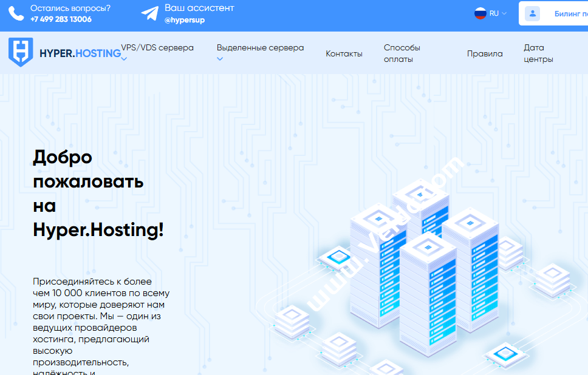The image size is (588, 375).
Task: Call the number +7 499 283 13006
Action: tap(60, 19)
